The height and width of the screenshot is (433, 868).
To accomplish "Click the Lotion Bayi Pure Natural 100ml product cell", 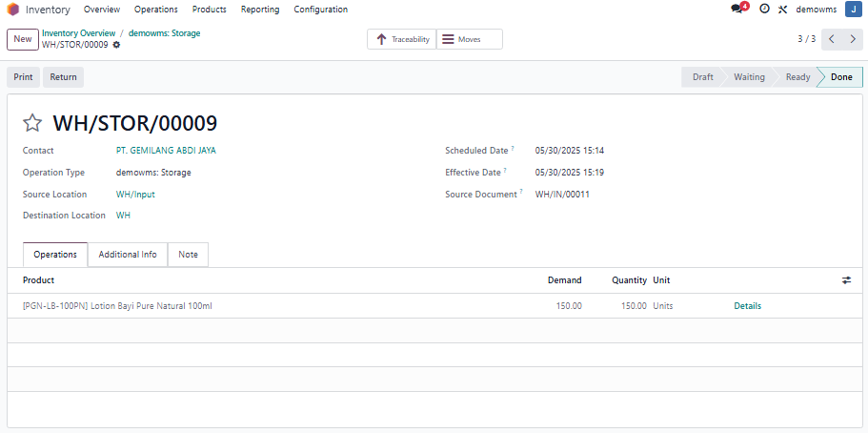I will pyautogui.click(x=117, y=306).
